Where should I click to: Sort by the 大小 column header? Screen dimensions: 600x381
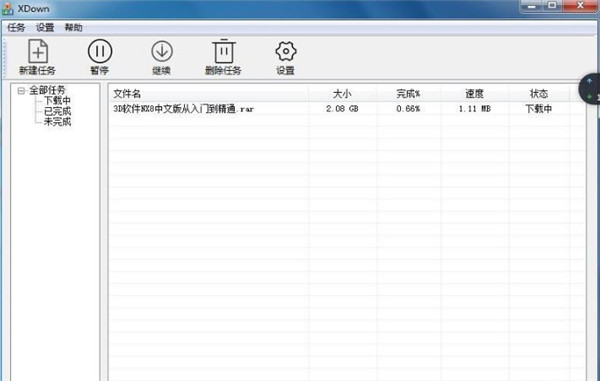[342, 94]
